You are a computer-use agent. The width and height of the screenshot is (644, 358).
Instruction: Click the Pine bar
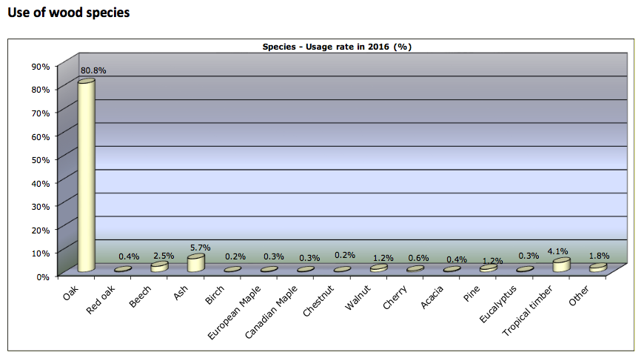(x=489, y=268)
